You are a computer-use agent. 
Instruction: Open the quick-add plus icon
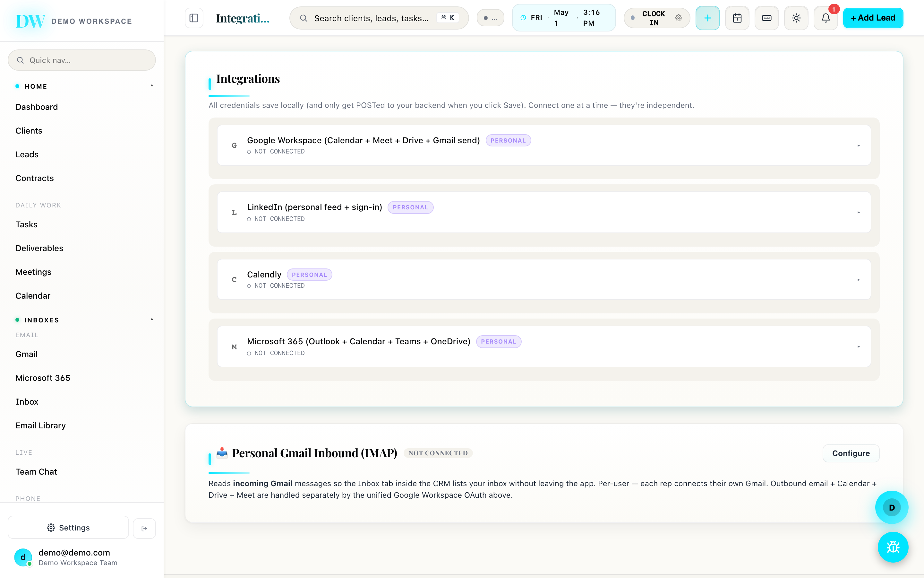click(x=707, y=18)
